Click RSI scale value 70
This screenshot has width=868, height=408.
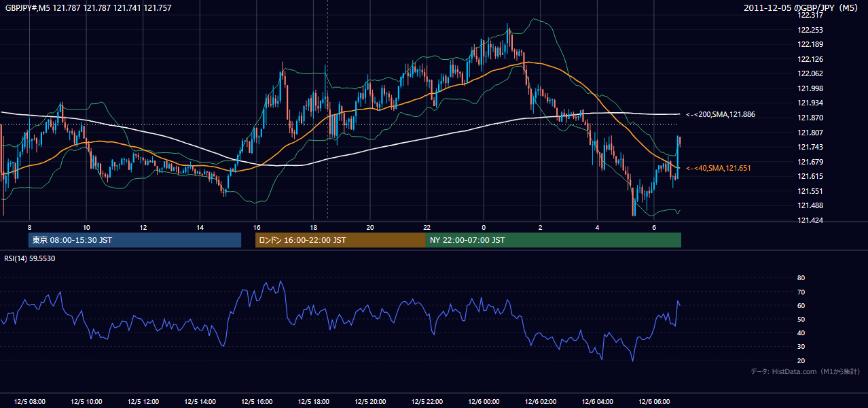point(801,292)
